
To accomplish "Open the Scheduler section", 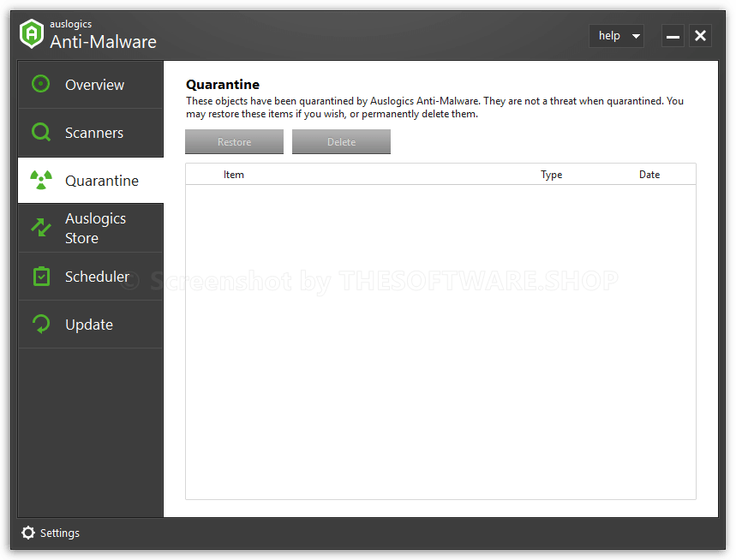I will coord(91,277).
